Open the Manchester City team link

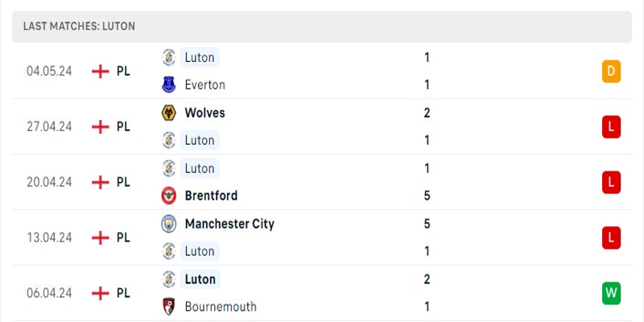[229, 224]
